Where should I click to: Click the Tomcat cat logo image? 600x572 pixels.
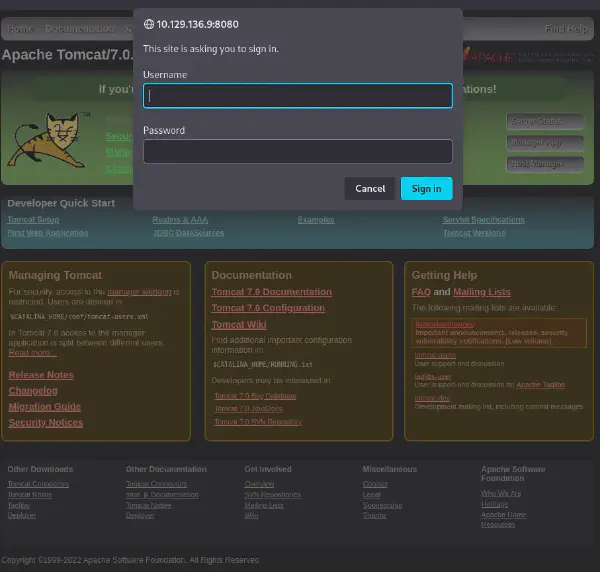click(49, 140)
